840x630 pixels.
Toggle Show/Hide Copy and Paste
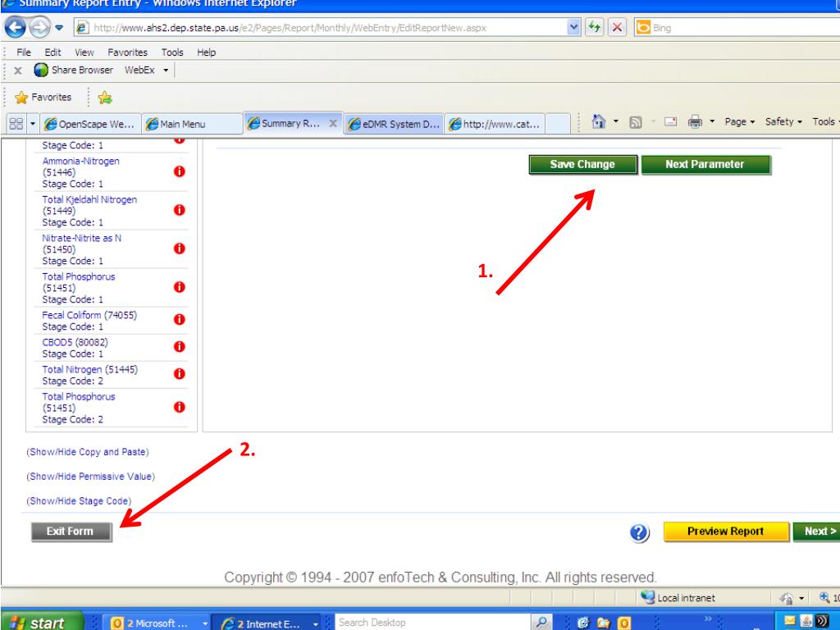88,452
